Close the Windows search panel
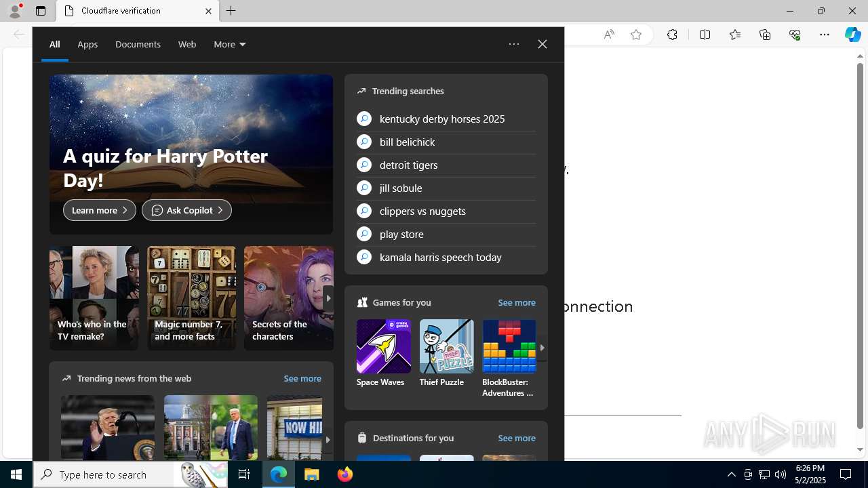868x488 pixels. point(542,45)
